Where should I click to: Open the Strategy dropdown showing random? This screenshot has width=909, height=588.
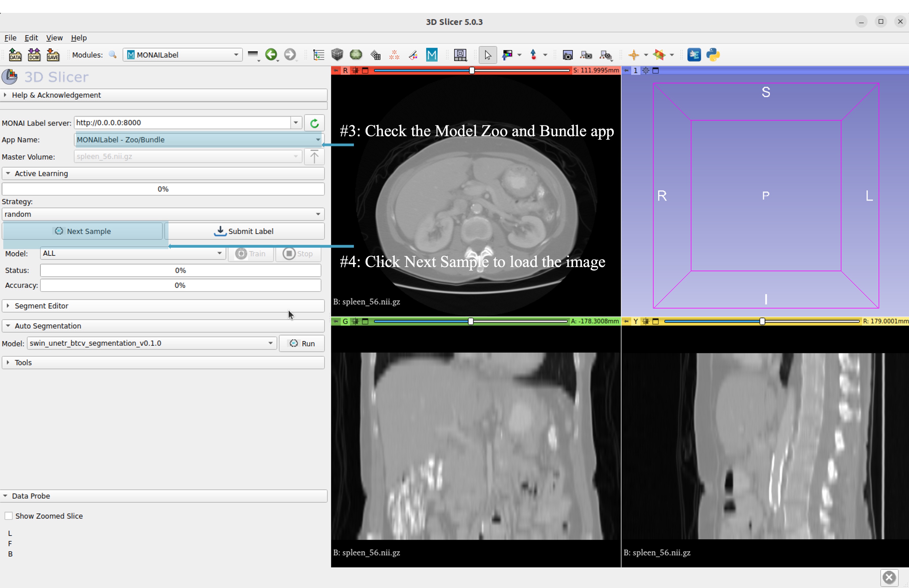point(163,214)
